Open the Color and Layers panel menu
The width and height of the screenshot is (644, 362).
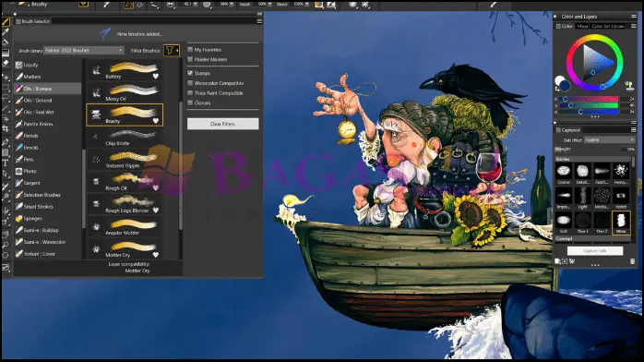coord(633,17)
